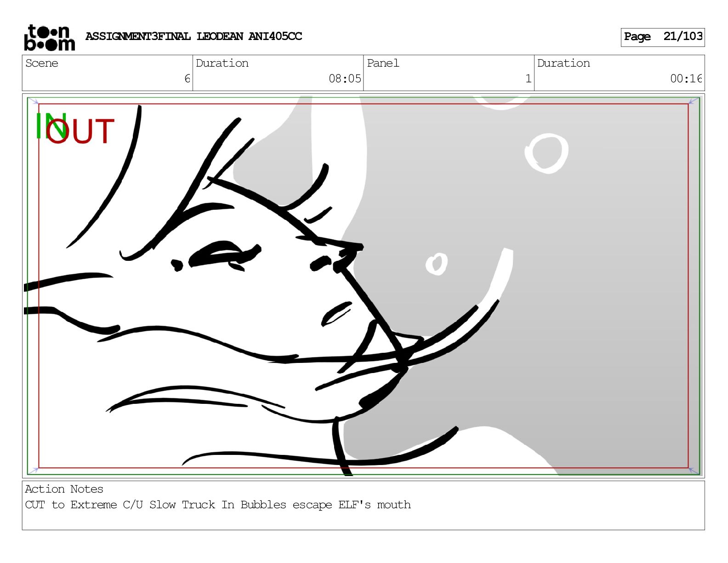This screenshot has height=563, width=728.
Task: Select the Action Notes heading
Action: click(x=64, y=489)
